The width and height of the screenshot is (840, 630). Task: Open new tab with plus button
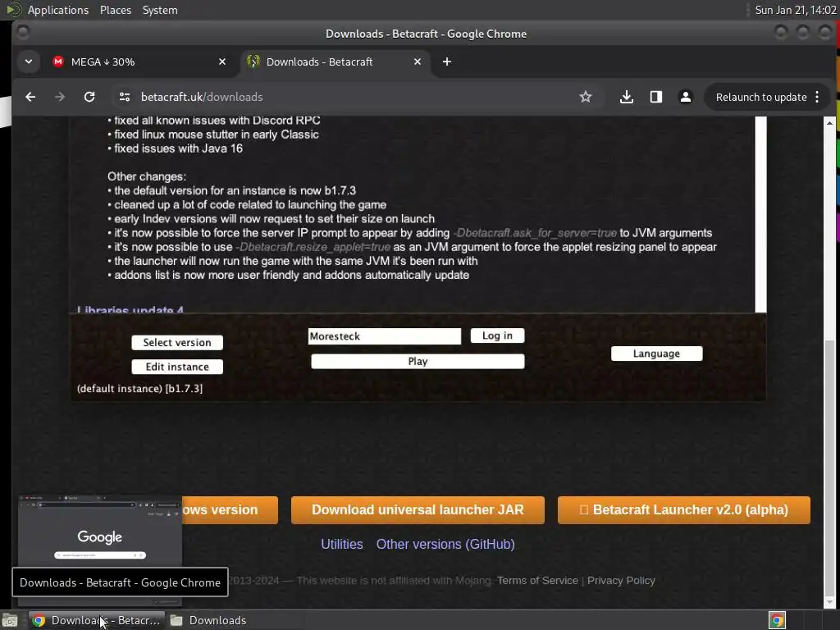[447, 62]
